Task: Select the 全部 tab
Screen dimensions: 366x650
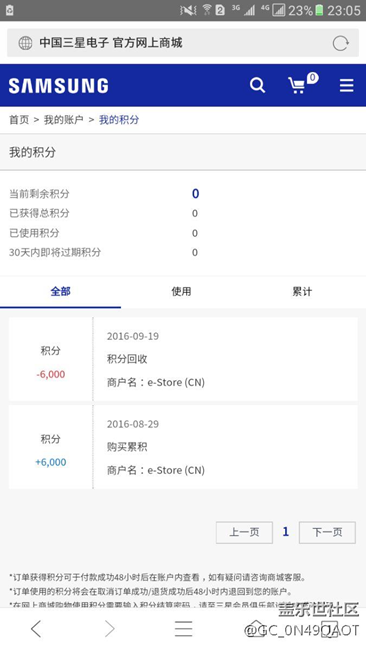Action: click(61, 292)
